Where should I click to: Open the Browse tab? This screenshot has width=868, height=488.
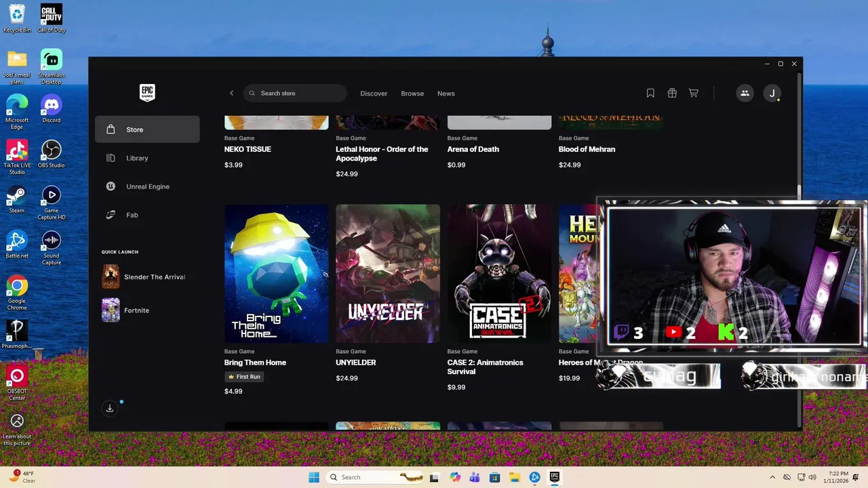(x=412, y=94)
